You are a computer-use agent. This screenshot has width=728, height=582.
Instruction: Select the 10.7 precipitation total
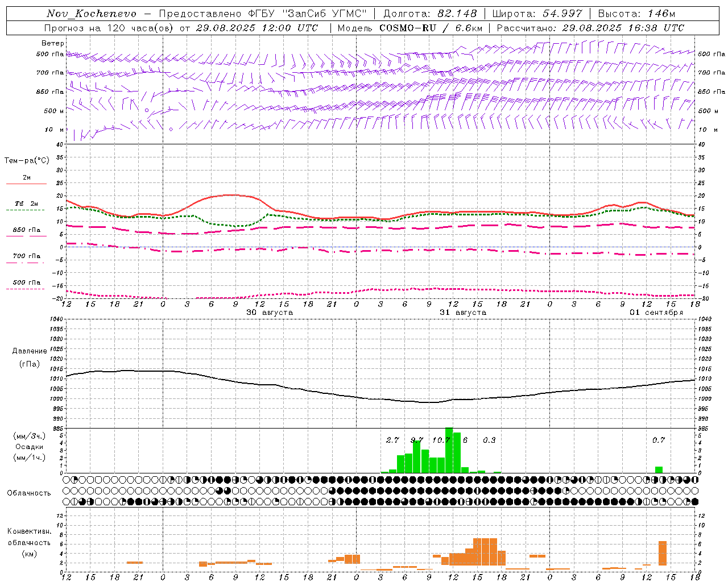click(441, 440)
